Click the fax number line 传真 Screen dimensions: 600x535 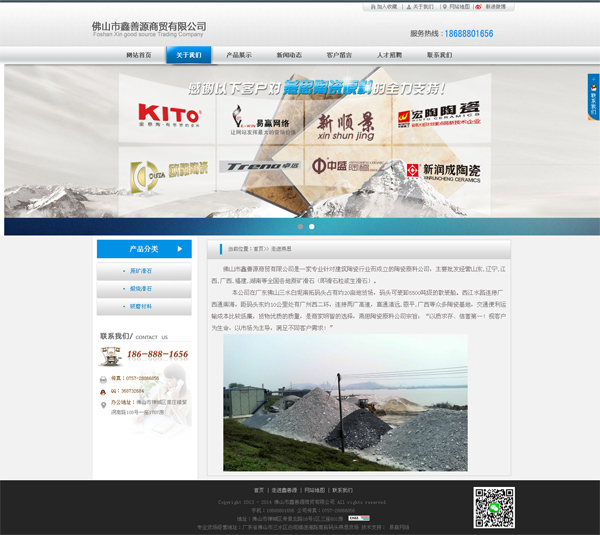point(135,378)
